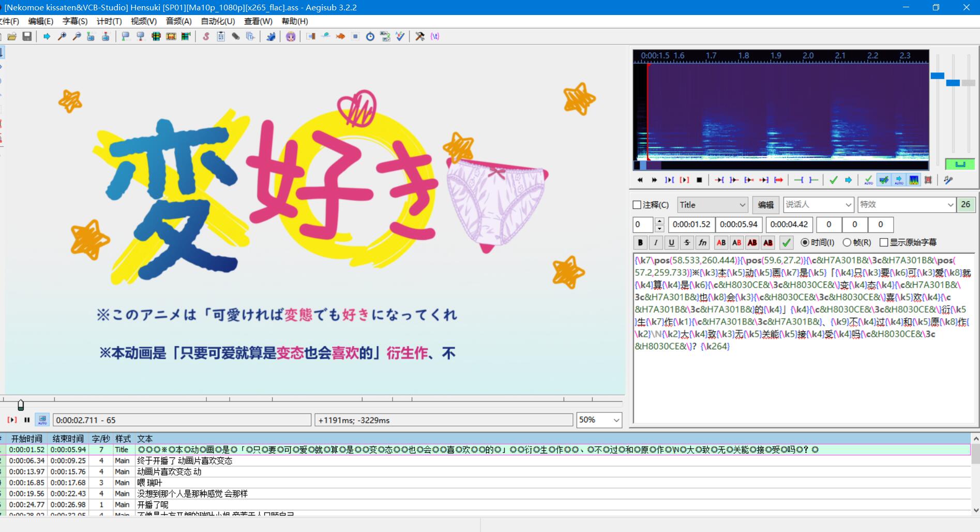The width and height of the screenshot is (980, 532).
Task: Open the font chooser with the fn button
Action: pyautogui.click(x=702, y=242)
